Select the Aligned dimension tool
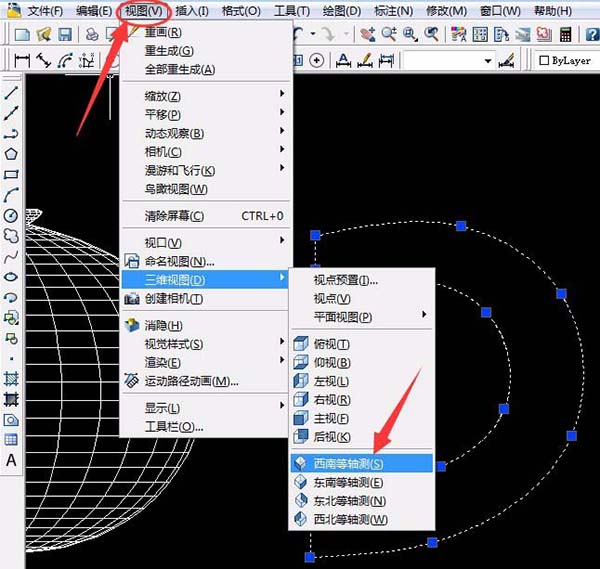Viewport: 600px width, 569px height. pos(44,60)
